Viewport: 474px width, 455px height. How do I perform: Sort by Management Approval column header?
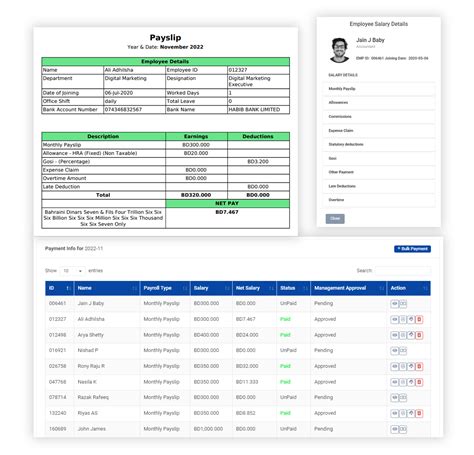(x=349, y=288)
